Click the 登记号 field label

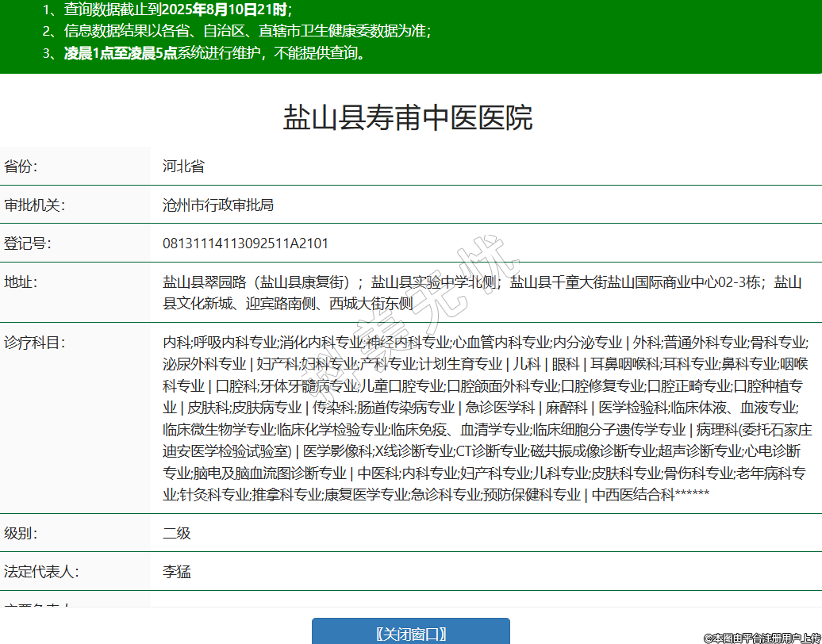tap(28, 243)
